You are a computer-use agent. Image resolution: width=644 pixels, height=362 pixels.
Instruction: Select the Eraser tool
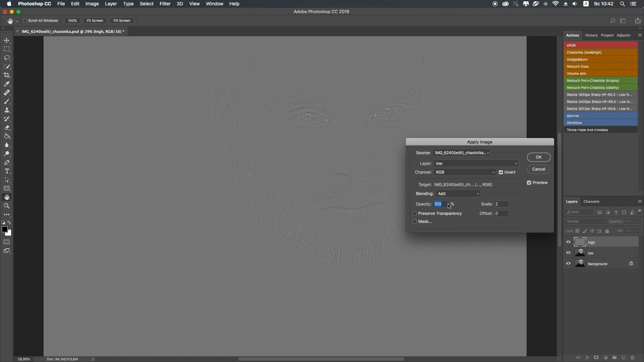[x=7, y=128]
